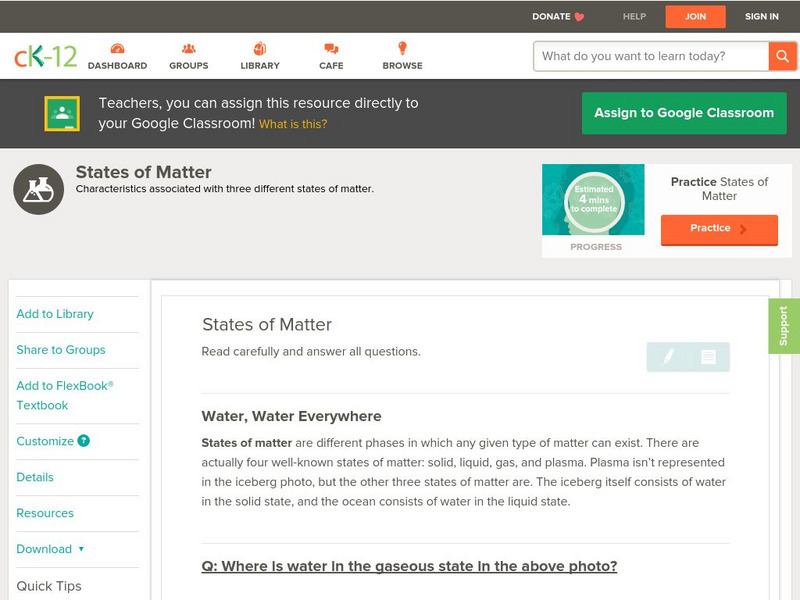Click the Customize link
The height and width of the screenshot is (600, 800).
(45, 441)
